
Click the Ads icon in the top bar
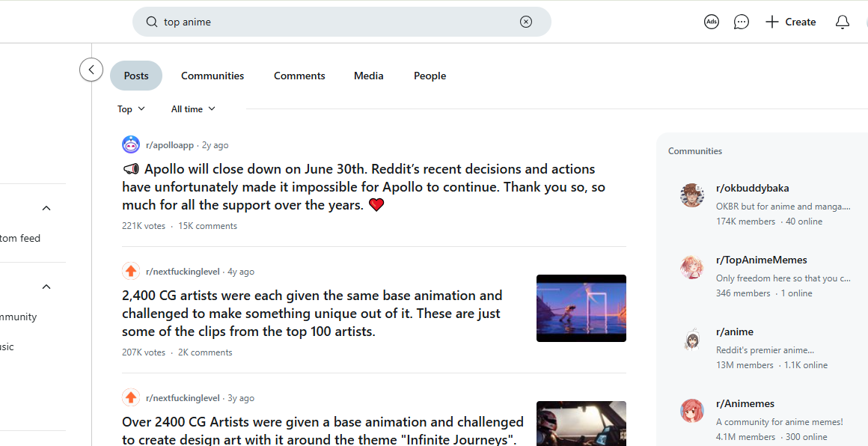(x=711, y=22)
